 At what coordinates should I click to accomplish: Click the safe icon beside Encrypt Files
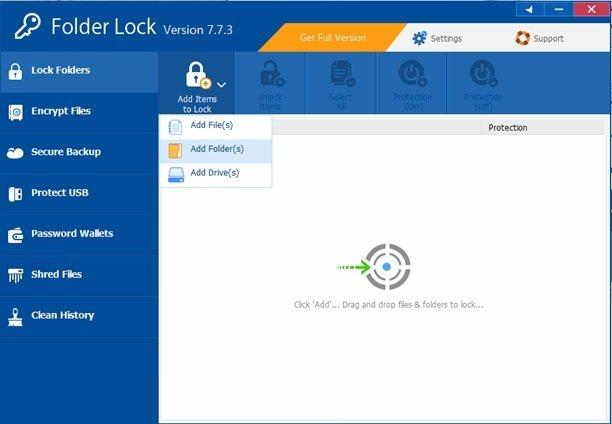(x=15, y=112)
